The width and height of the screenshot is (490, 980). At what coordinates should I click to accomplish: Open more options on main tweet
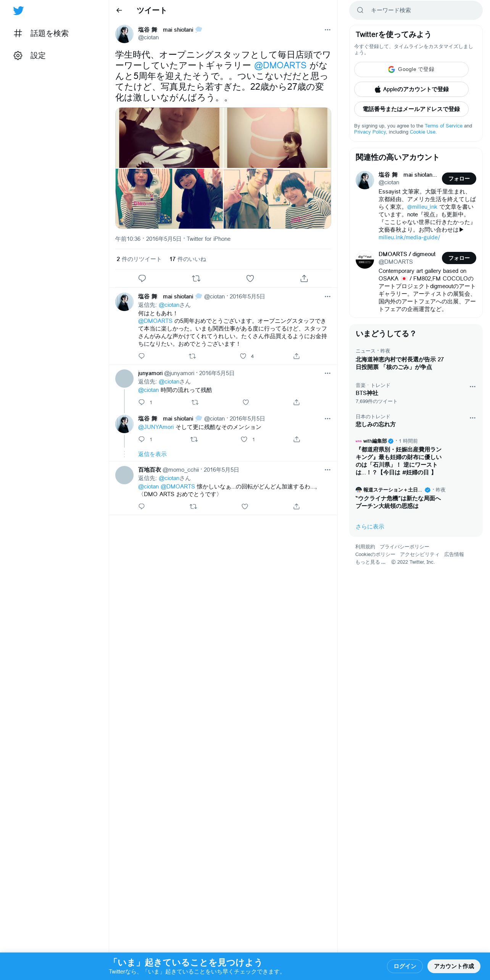pos(327,30)
